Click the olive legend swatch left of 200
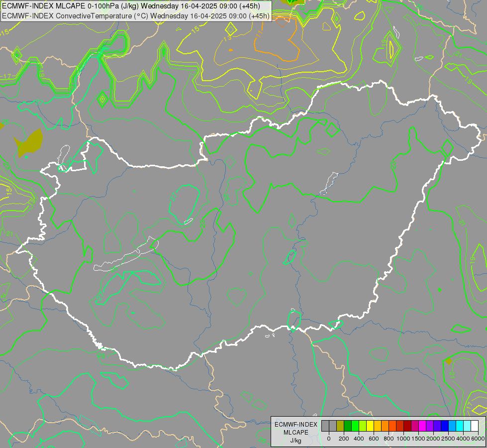487x448 pixels. (x=340, y=426)
